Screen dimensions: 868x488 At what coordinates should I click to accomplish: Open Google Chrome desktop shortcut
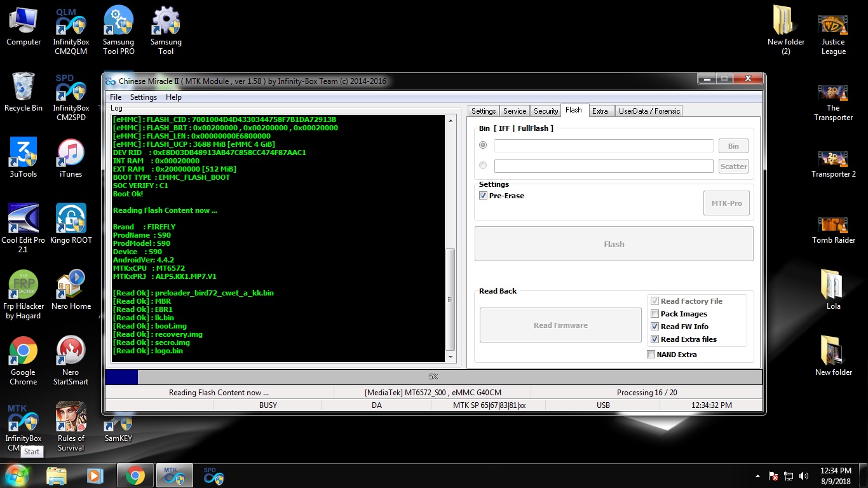click(x=24, y=361)
